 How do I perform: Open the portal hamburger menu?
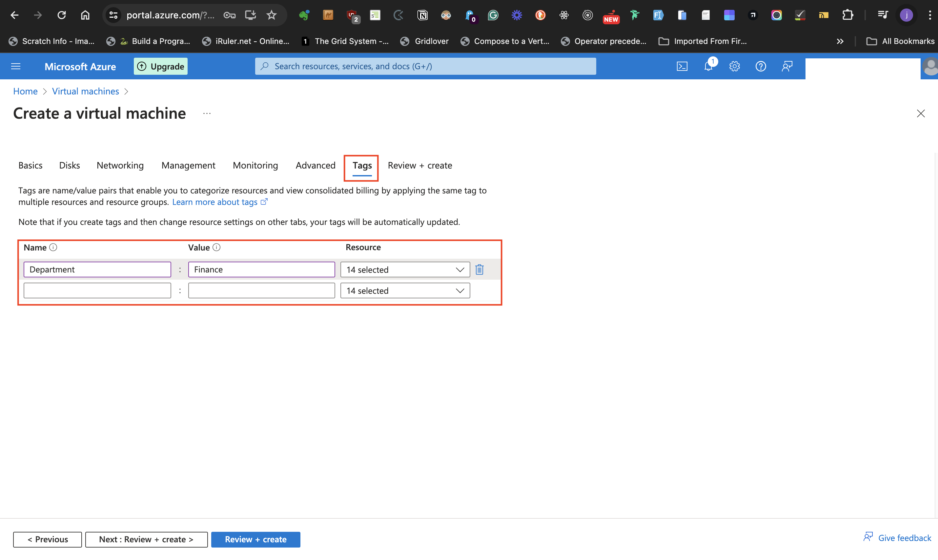click(x=16, y=67)
